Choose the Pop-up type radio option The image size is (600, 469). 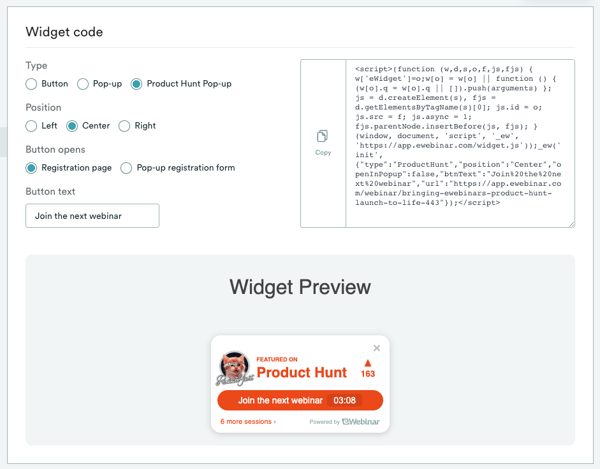click(x=84, y=84)
